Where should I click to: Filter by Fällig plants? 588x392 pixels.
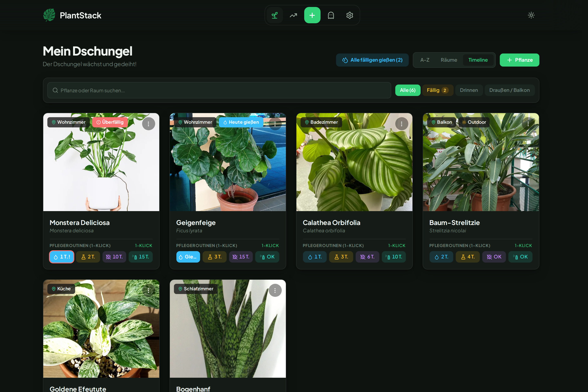(x=438, y=90)
